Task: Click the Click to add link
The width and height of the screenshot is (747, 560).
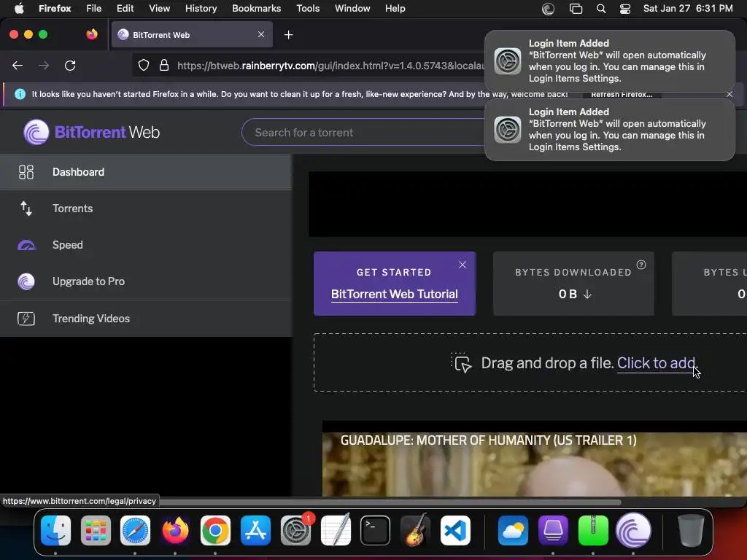Action: click(657, 363)
